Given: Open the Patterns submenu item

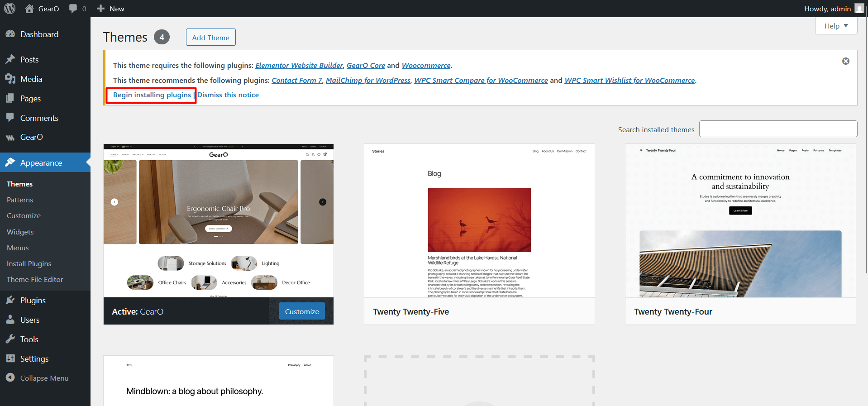Looking at the screenshot, I should pyautogui.click(x=20, y=200).
